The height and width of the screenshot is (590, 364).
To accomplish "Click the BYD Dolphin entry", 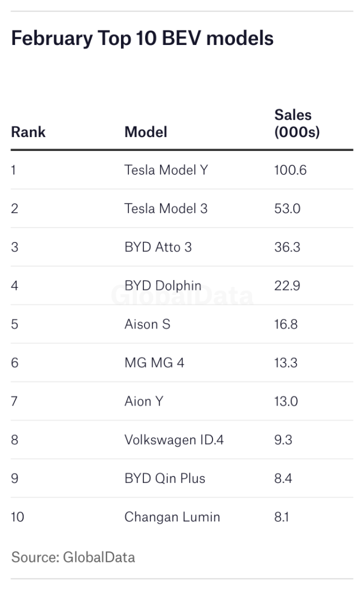I will (163, 286).
